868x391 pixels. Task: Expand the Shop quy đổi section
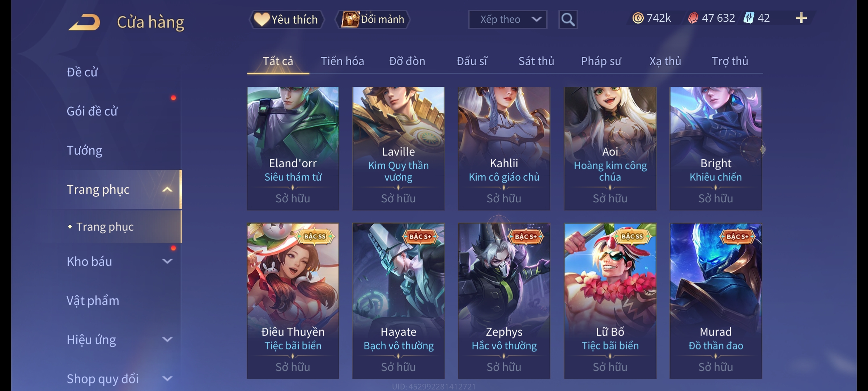pos(167,379)
